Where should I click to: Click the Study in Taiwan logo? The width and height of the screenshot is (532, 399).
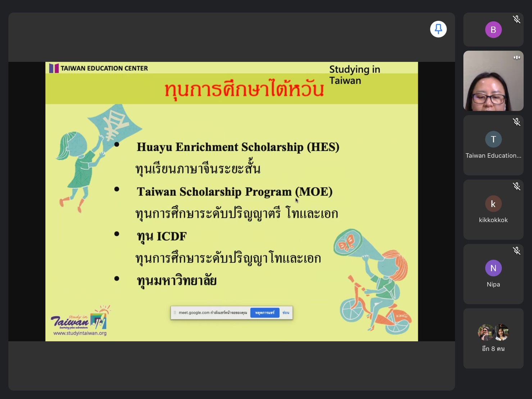click(x=80, y=318)
